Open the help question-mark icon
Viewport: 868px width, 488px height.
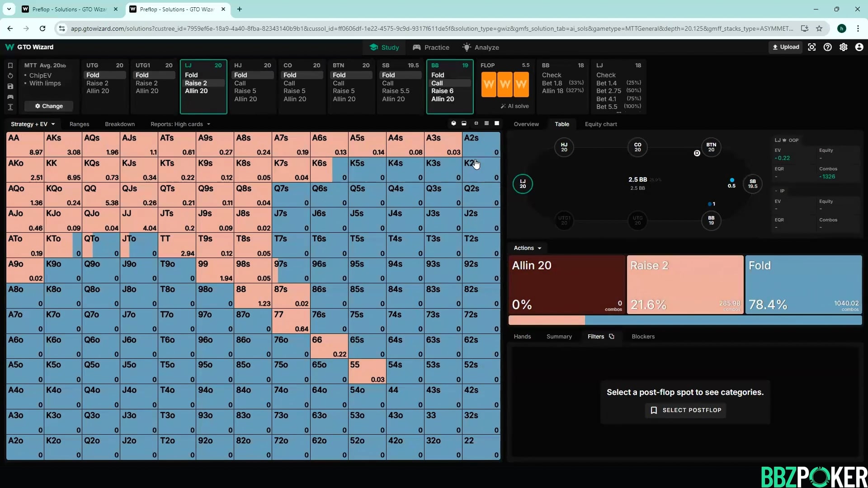(827, 47)
